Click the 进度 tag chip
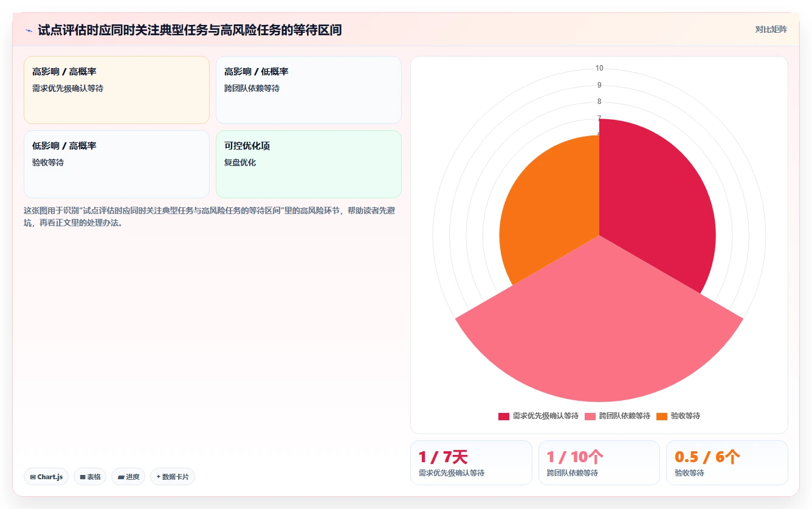The height and width of the screenshot is (509, 812). tap(128, 477)
